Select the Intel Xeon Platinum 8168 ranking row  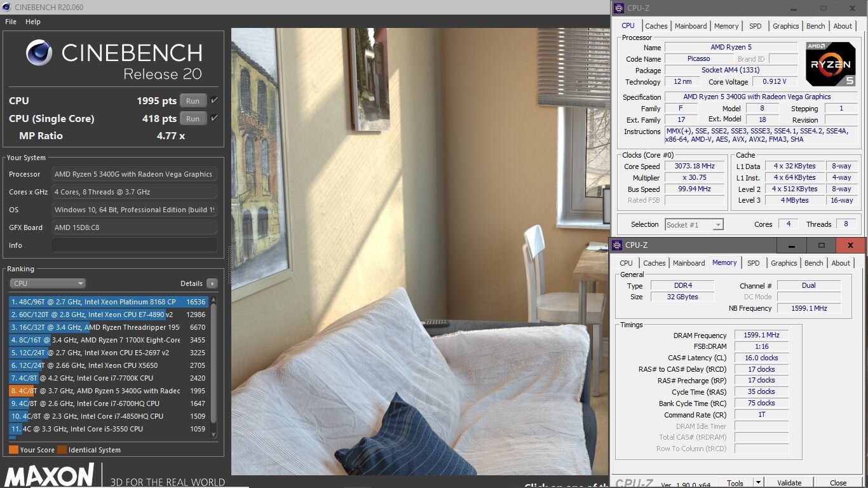(x=109, y=302)
